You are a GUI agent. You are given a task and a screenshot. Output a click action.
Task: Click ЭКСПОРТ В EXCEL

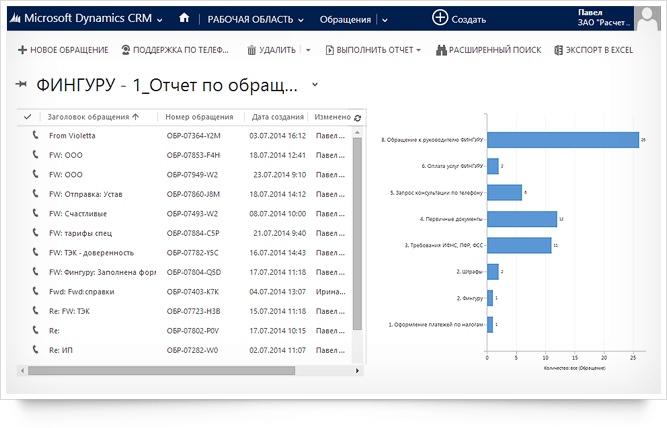[x=593, y=50]
